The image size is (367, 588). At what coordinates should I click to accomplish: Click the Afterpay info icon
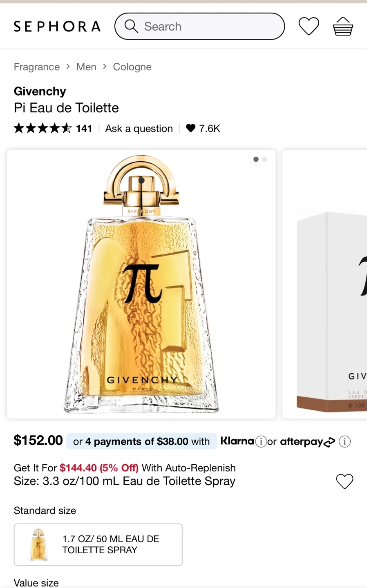[x=345, y=441]
